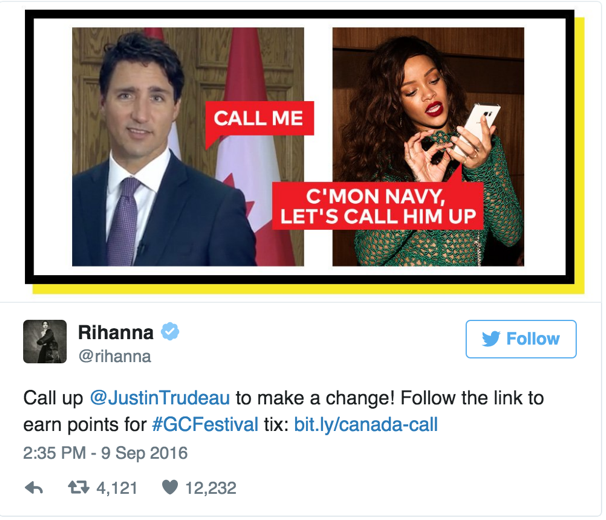The image size is (606, 520).
Task: Click the C'MON NAVY speech bubble
Action: pos(378,206)
